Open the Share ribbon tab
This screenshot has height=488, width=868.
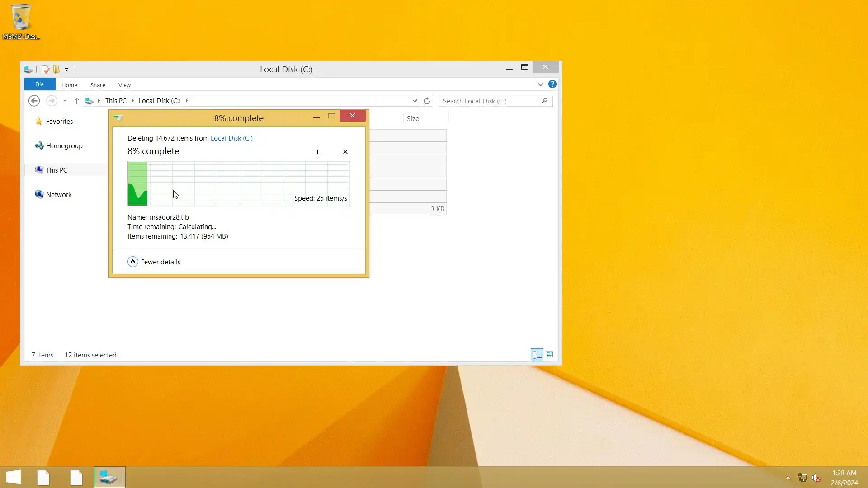click(98, 85)
